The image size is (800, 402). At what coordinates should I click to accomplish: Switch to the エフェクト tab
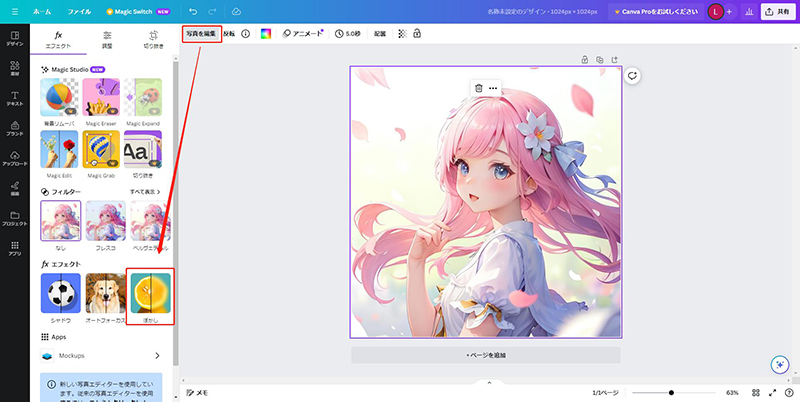tap(59, 40)
